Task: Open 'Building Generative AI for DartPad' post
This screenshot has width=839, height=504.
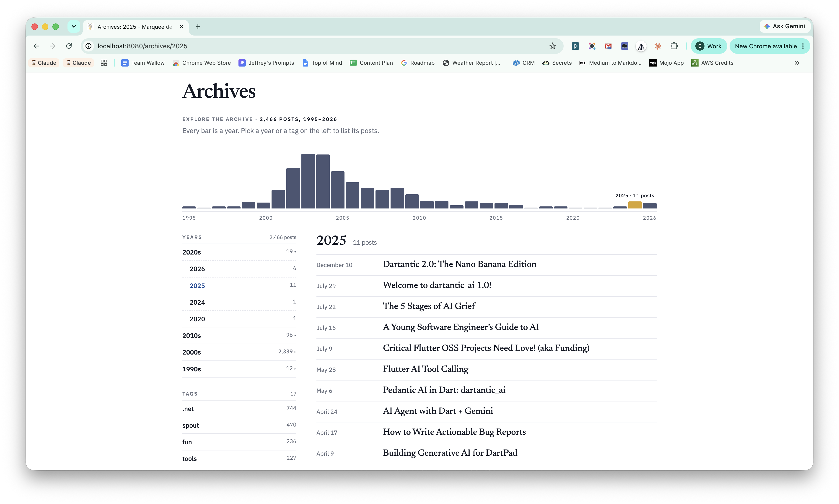Action: (x=450, y=453)
